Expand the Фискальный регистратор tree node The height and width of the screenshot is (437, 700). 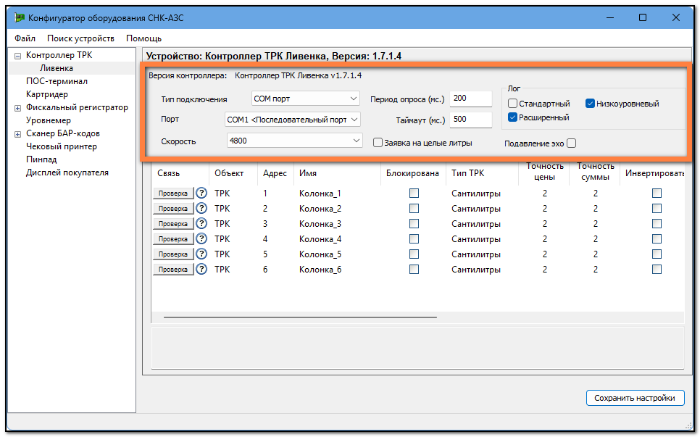click(x=17, y=108)
